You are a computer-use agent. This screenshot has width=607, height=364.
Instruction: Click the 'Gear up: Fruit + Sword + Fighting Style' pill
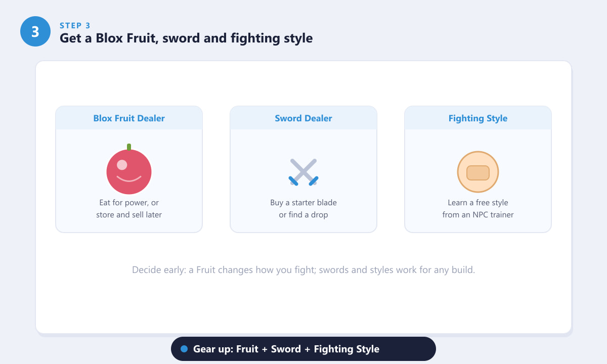click(x=303, y=349)
